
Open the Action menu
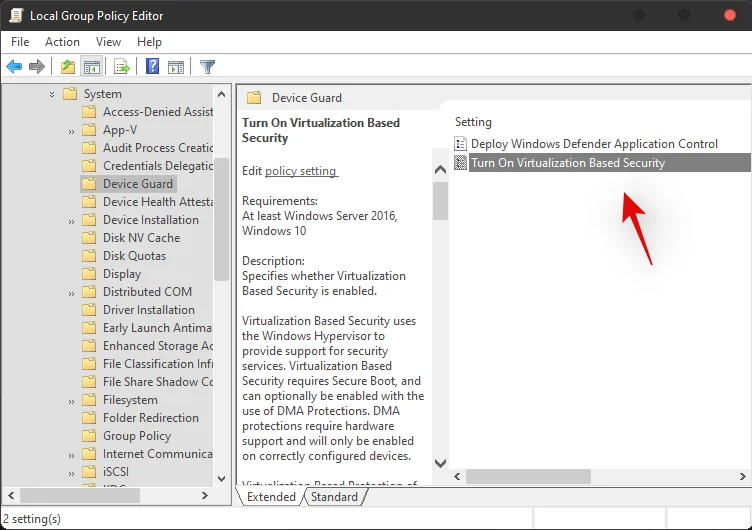(x=62, y=42)
